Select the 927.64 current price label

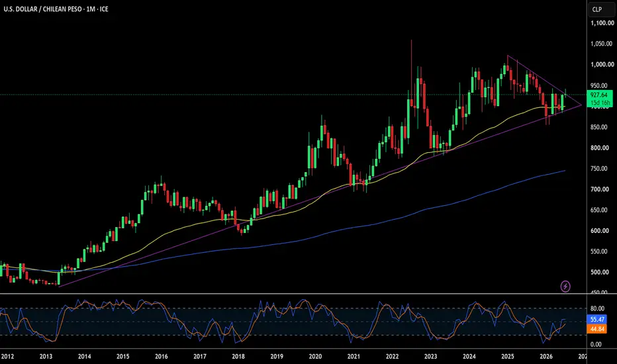click(x=599, y=95)
